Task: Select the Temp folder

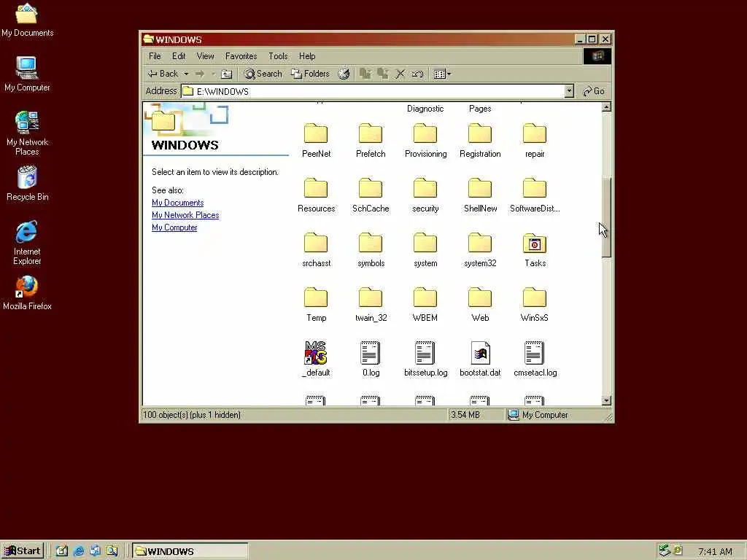Action: [316, 304]
